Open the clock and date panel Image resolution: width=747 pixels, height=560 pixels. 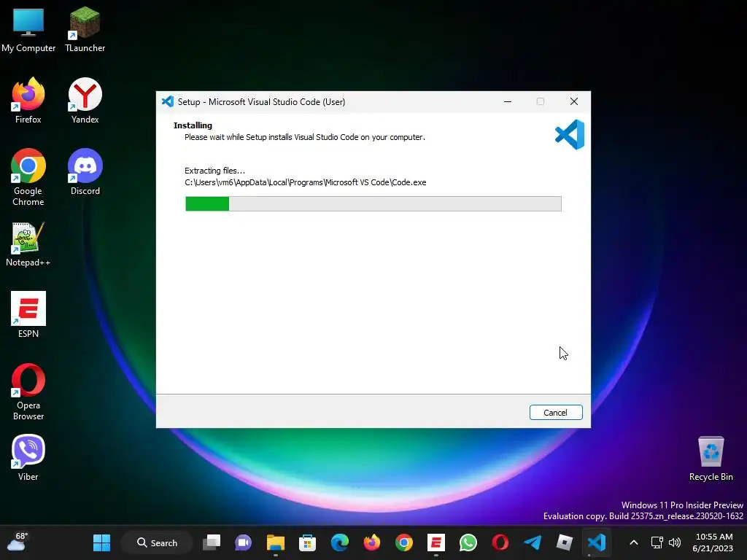tap(713, 542)
